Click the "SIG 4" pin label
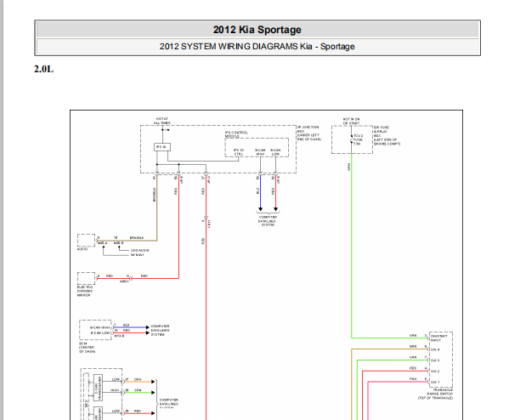509x420 pixels. pos(435,349)
